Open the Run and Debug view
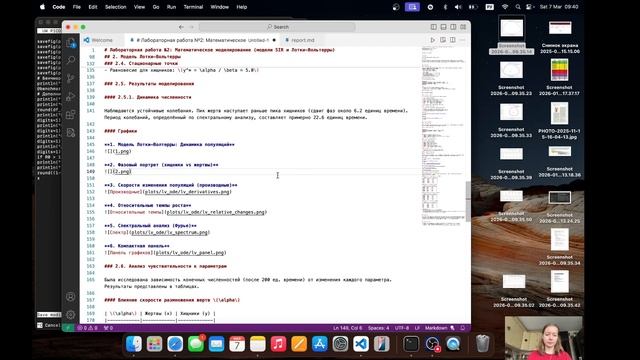 [71, 96]
